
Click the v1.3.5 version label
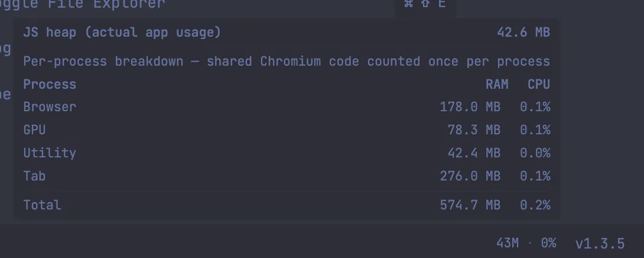(600, 243)
